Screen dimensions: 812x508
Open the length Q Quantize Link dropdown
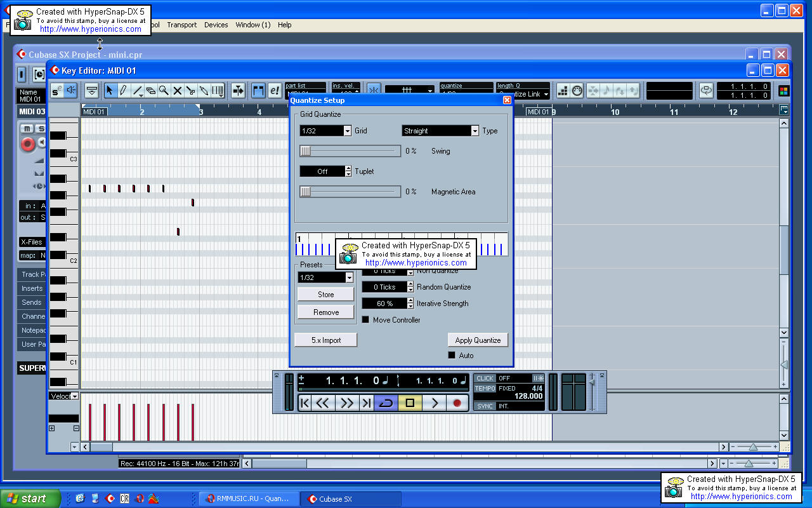coord(523,94)
